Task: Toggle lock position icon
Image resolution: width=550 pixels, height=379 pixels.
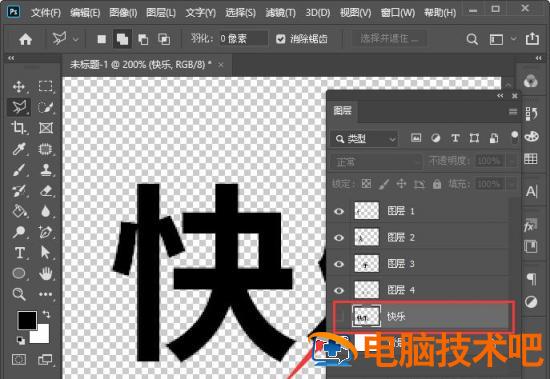Action: (401, 184)
